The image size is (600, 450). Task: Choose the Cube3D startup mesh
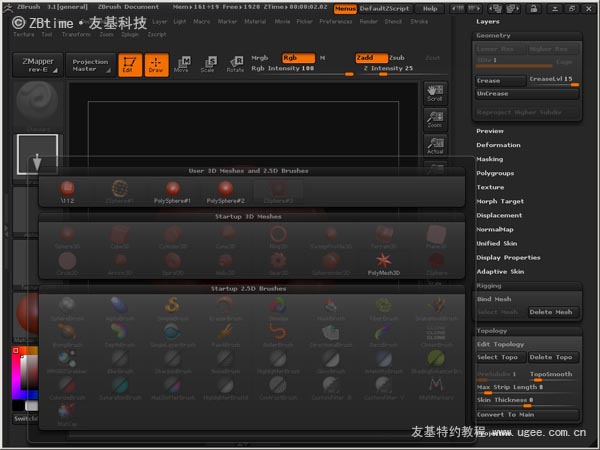[x=120, y=237]
